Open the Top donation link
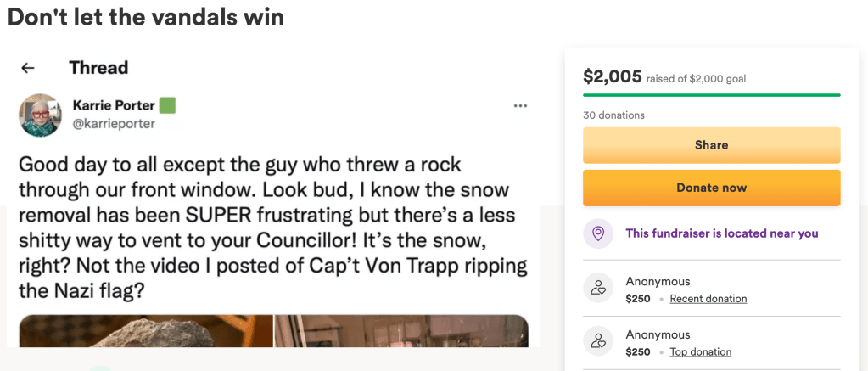The image size is (868, 371). 700,352
